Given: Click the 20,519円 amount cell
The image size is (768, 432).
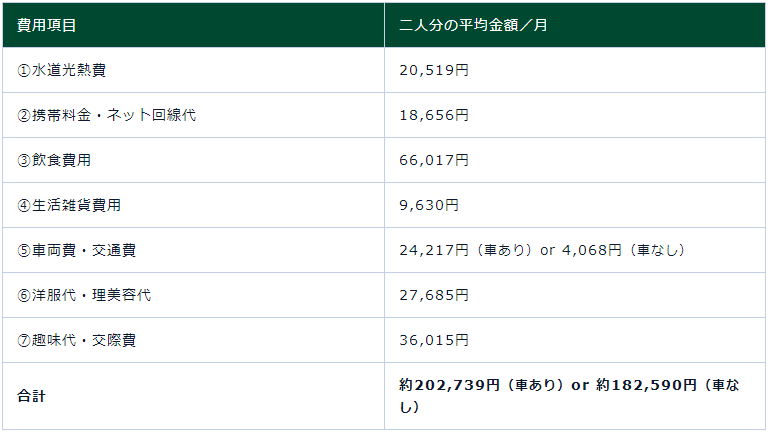Looking at the screenshot, I should [x=433, y=70].
